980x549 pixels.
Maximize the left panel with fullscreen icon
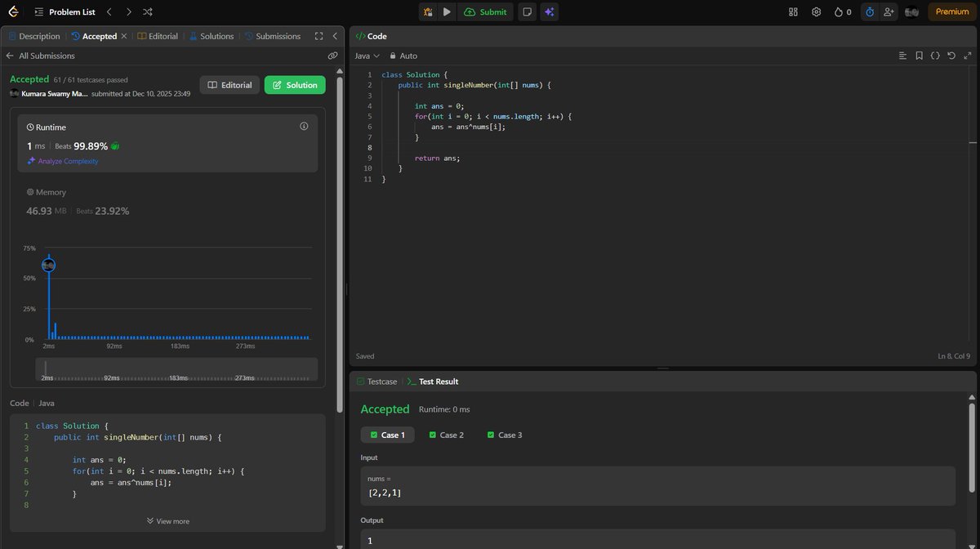(x=319, y=36)
